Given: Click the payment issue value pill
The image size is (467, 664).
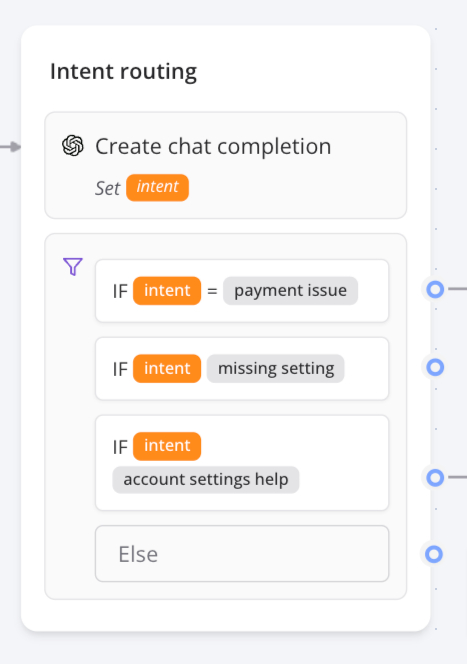Looking at the screenshot, I should tap(290, 291).
